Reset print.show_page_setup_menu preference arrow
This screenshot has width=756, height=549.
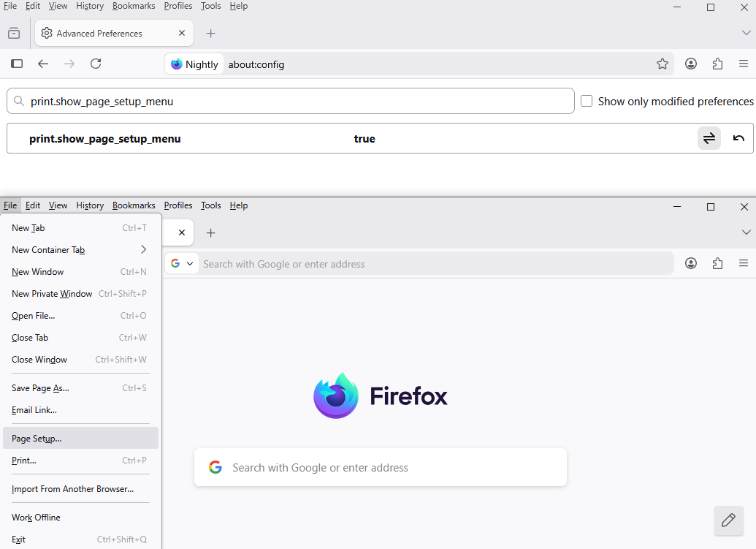click(x=738, y=138)
